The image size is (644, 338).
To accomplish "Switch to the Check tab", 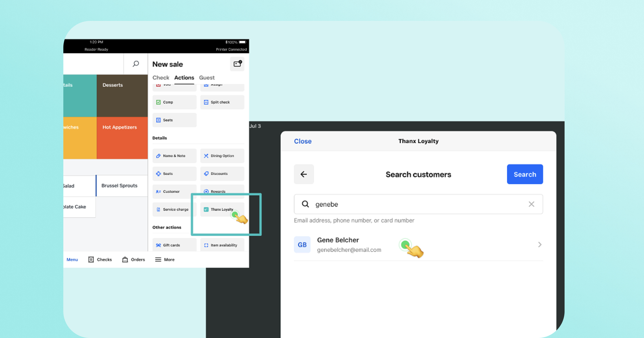I will pos(161,78).
